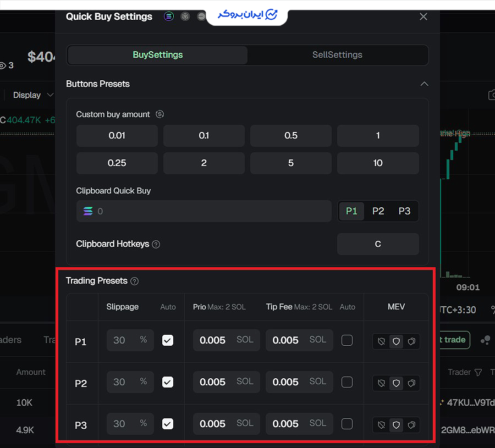Viewport: 495px width, 448px height.
Task: Select P2 MEV middle shield icon
Action: (396, 383)
